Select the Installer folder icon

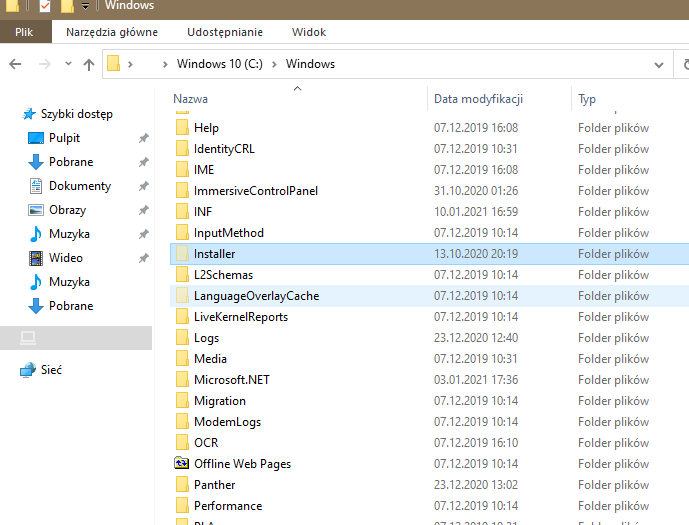[x=182, y=254]
